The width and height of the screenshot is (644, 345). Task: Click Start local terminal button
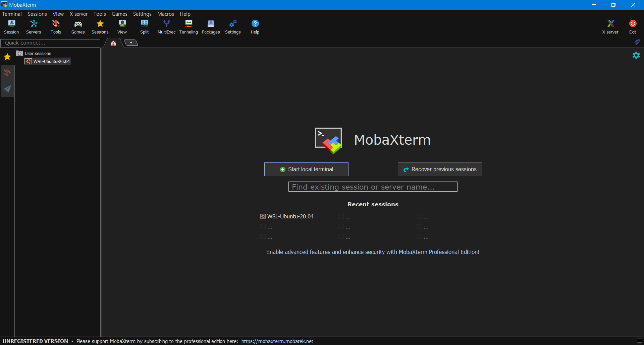click(x=306, y=169)
